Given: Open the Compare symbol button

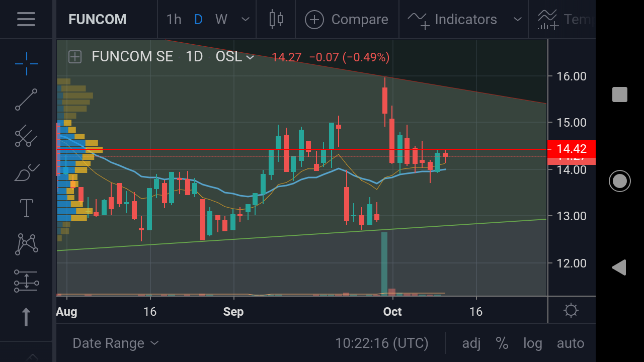Looking at the screenshot, I should 347,19.
